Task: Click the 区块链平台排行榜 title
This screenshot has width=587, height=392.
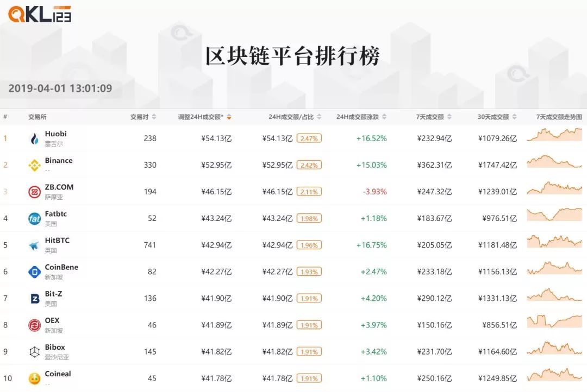Action: (x=293, y=56)
